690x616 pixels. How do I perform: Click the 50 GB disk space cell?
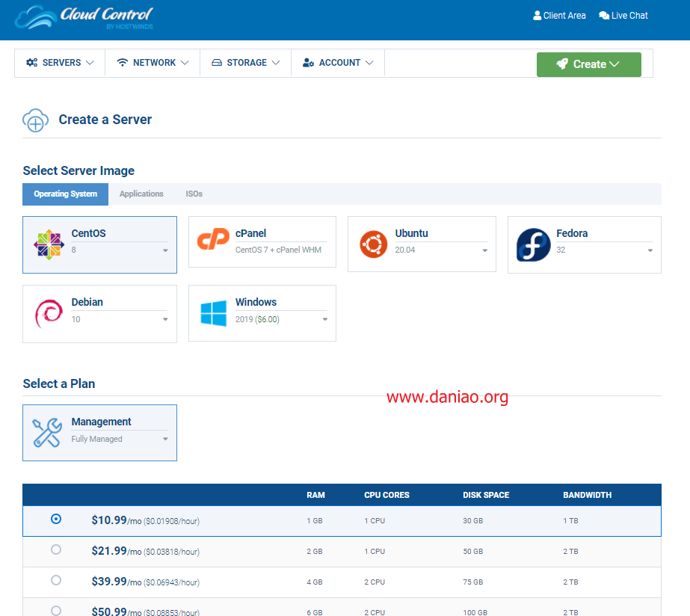[x=473, y=551]
